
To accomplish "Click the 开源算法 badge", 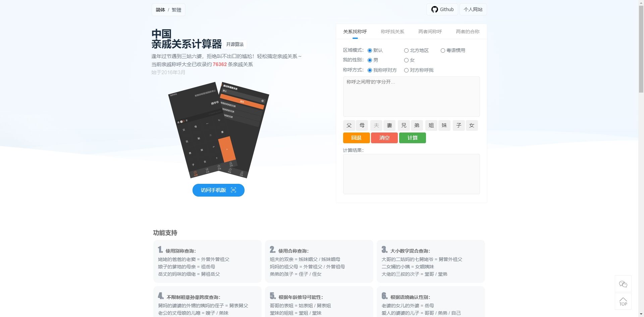I will coord(235,44).
